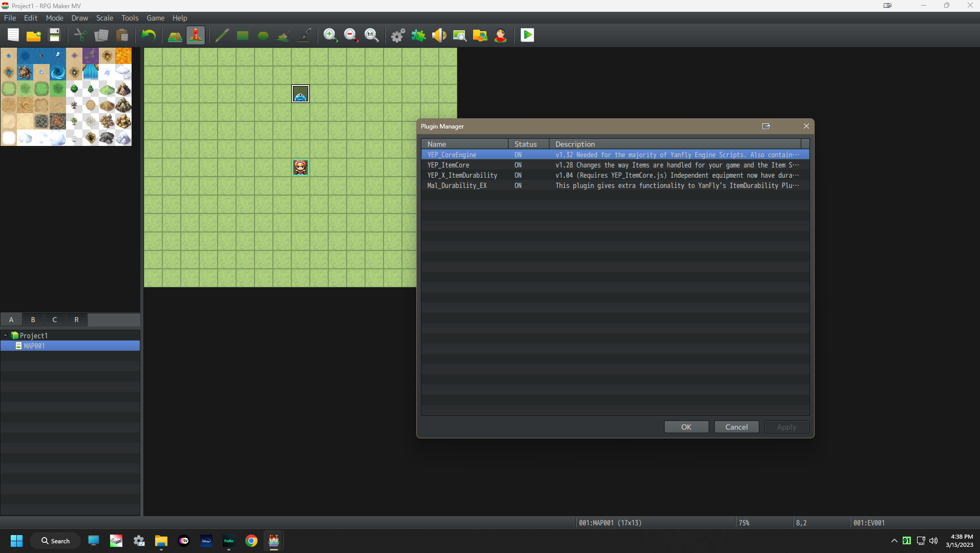Open the Sound Test speaker icon
This screenshot has height=553, width=980.
pyautogui.click(x=439, y=35)
